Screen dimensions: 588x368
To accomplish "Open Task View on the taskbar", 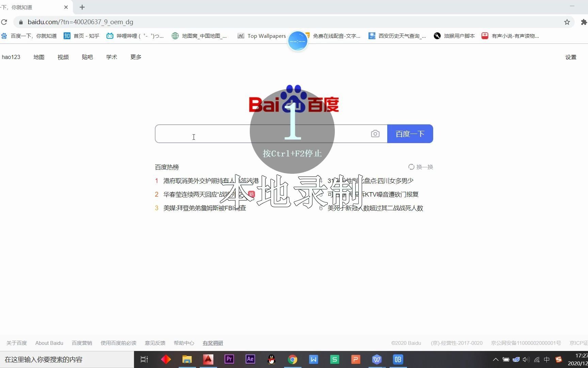I will pyautogui.click(x=144, y=359).
